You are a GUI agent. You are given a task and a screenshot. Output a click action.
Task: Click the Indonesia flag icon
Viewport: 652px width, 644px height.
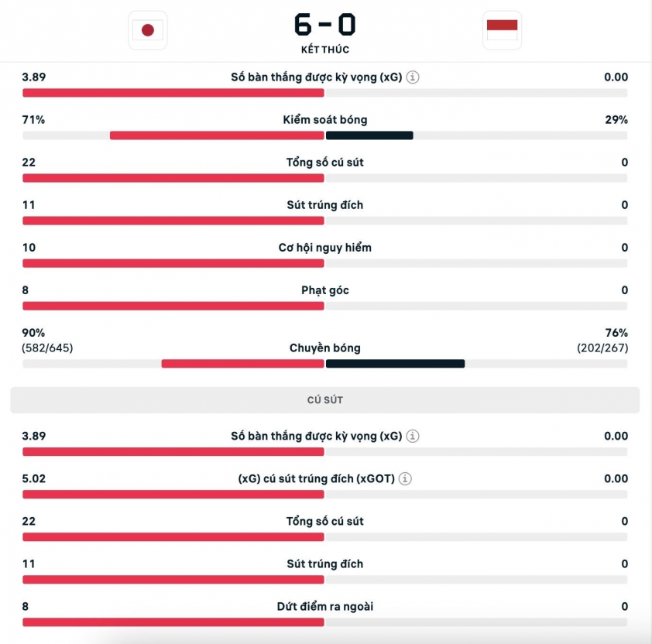coord(502,30)
